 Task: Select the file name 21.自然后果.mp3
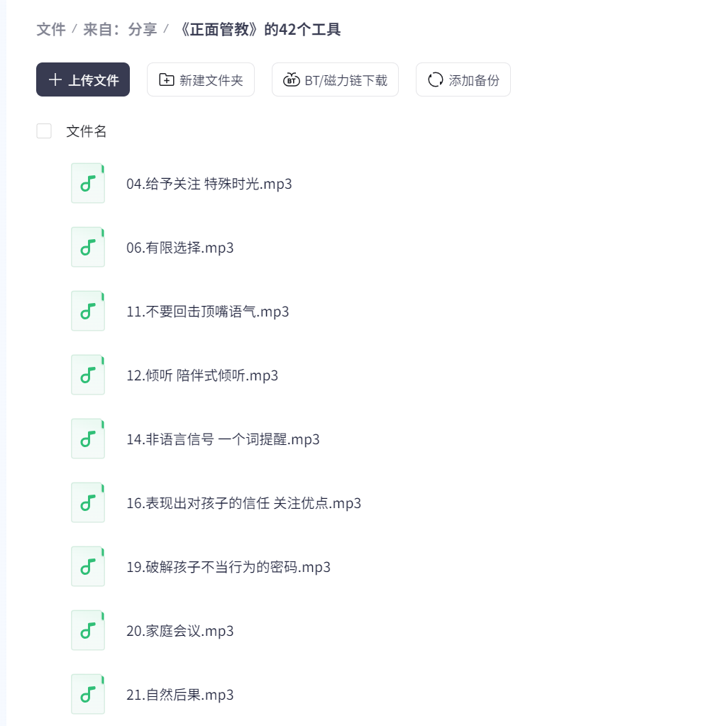point(180,695)
